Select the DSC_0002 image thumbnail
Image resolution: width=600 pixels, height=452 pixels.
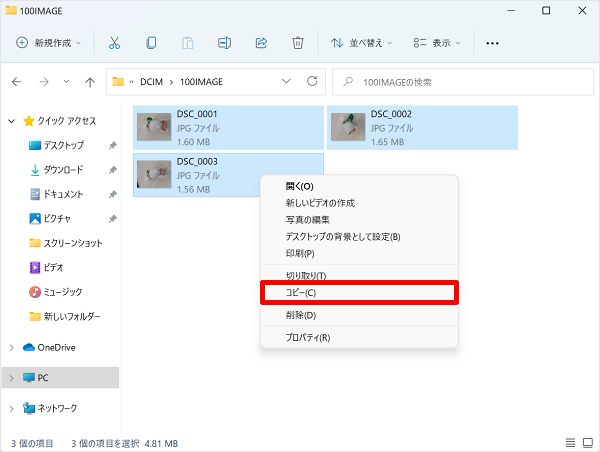[x=347, y=127]
